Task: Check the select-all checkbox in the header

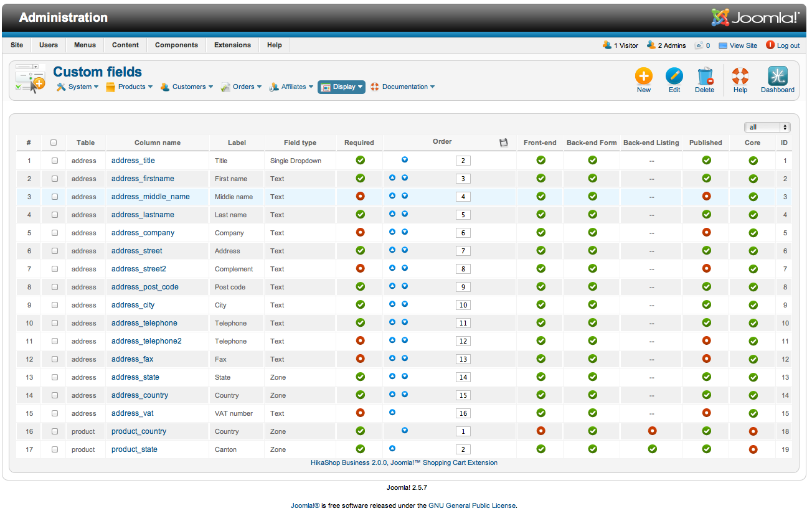Action: (x=54, y=143)
